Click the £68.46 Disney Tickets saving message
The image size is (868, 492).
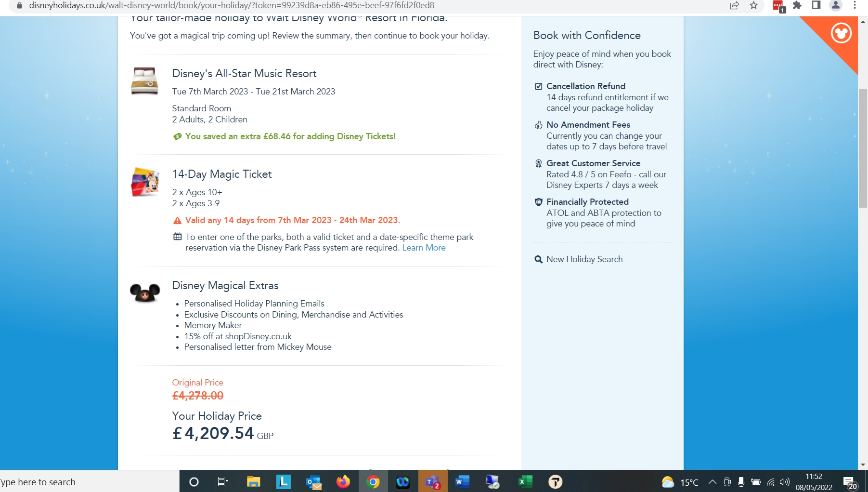(x=290, y=136)
